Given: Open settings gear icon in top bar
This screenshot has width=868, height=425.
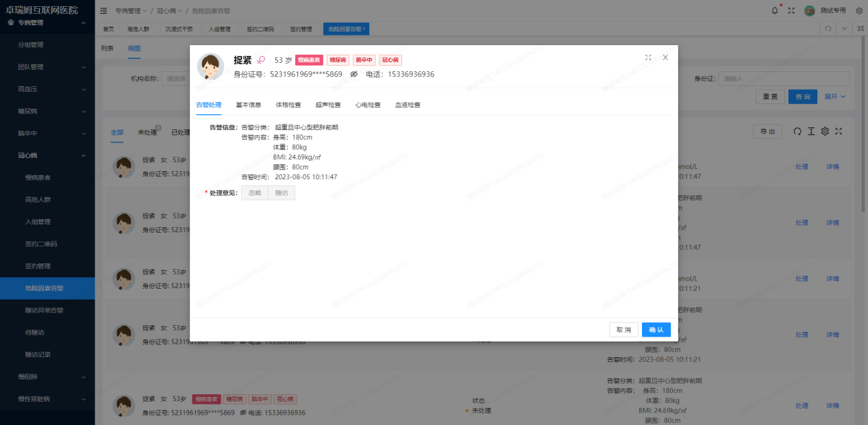Looking at the screenshot, I should point(859,11).
